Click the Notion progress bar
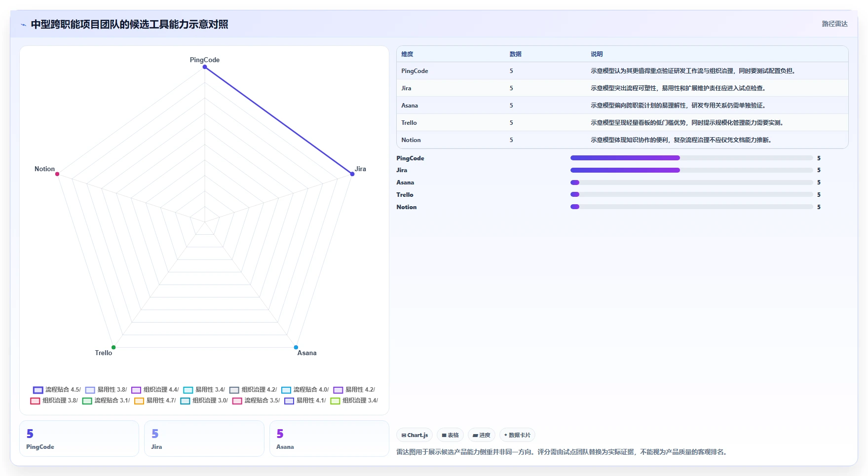This screenshot has width=868, height=476. (x=691, y=207)
